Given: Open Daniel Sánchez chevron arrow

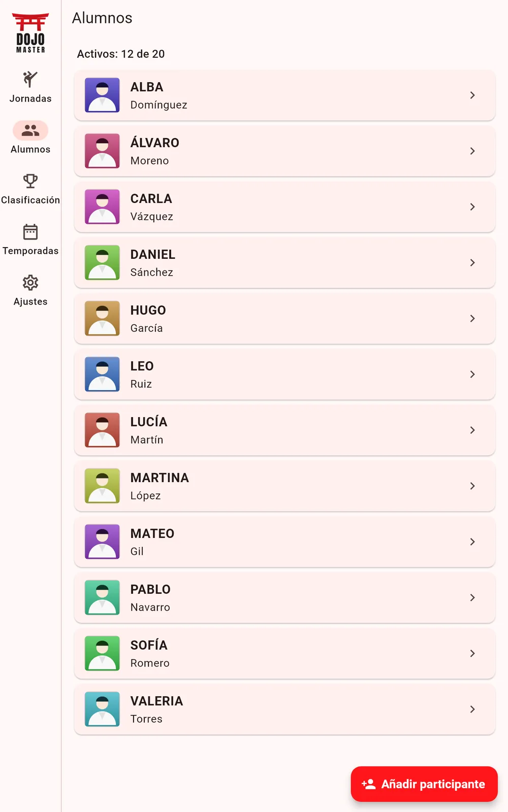Looking at the screenshot, I should pyautogui.click(x=472, y=262).
